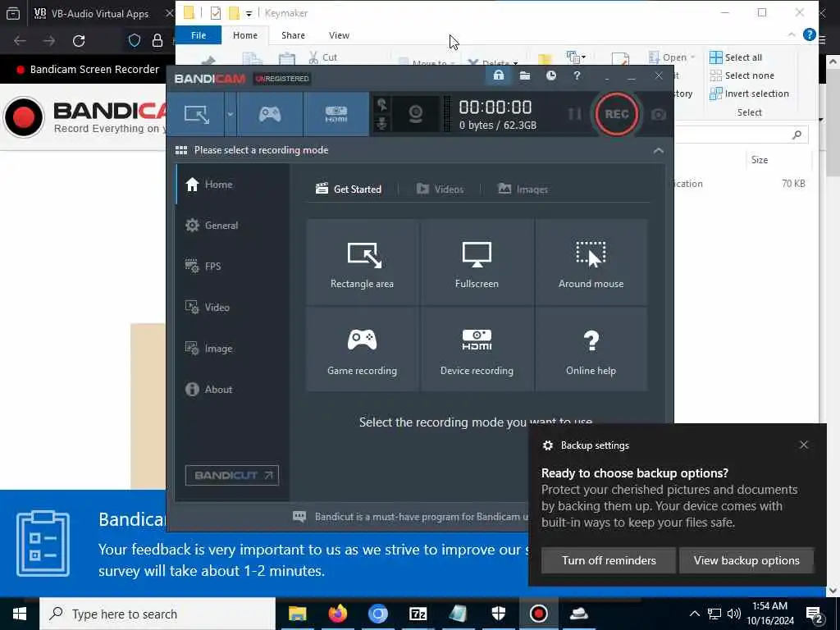This screenshot has height=630, width=840.
Task: Click browser reload button
Action: (79, 41)
